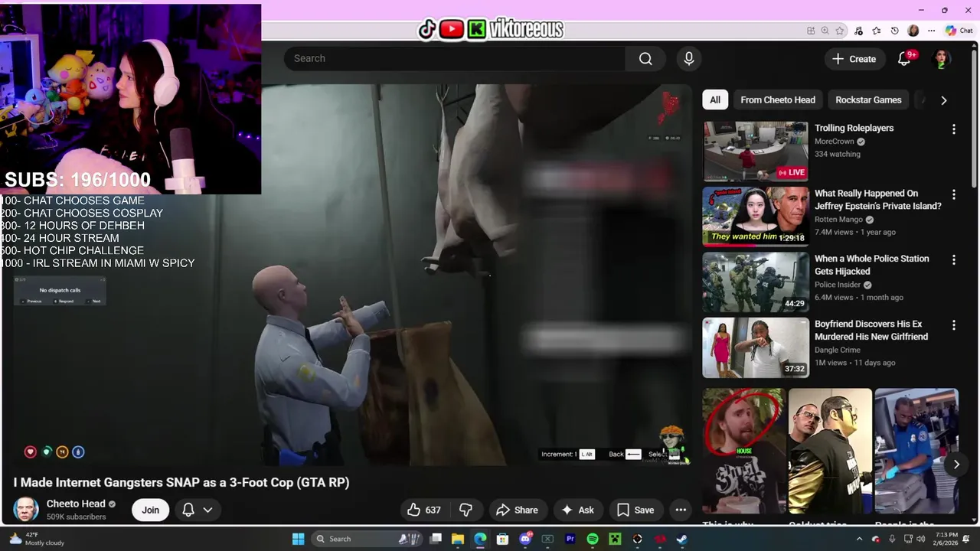Open Discord from taskbar
This screenshot has height=551, width=980.
pyautogui.click(x=525, y=539)
